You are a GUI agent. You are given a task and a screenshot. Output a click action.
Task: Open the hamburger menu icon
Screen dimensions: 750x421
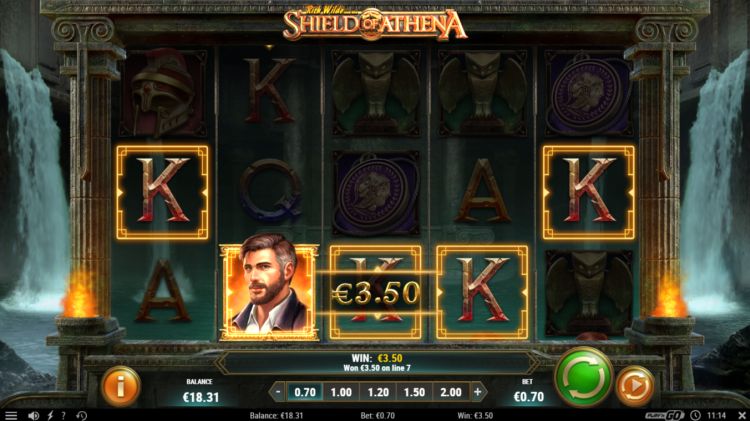coord(11,416)
